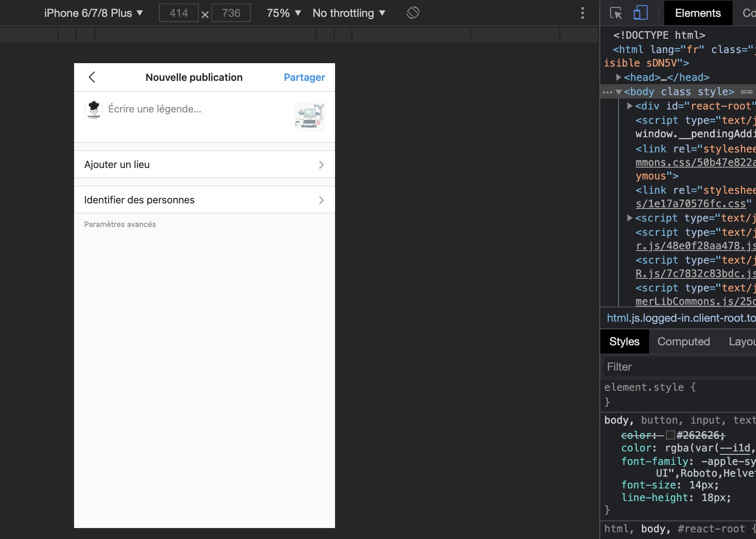Click the chevron beside Ajouter un lieu
Image resolution: width=756 pixels, height=539 pixels.
point(321,165)
